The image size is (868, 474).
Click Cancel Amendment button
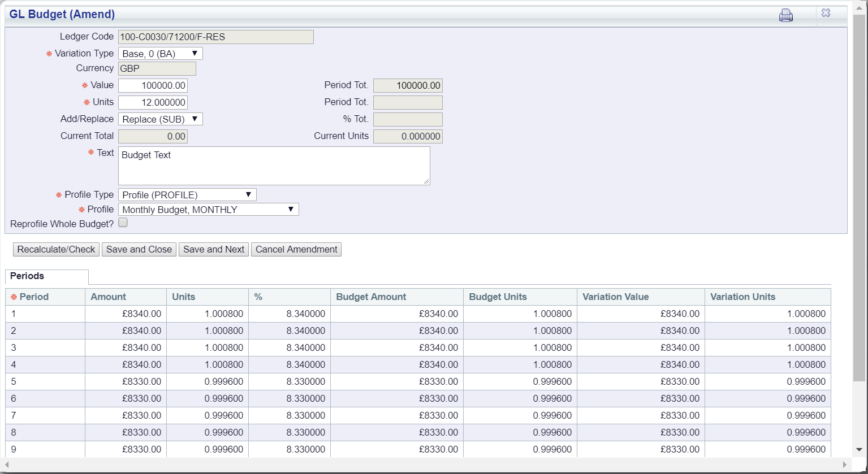tap(296, 249)
